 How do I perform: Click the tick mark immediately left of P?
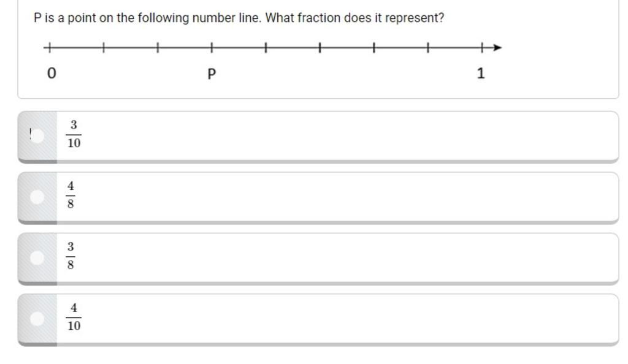pyautogui.click(x=158, y=48)
